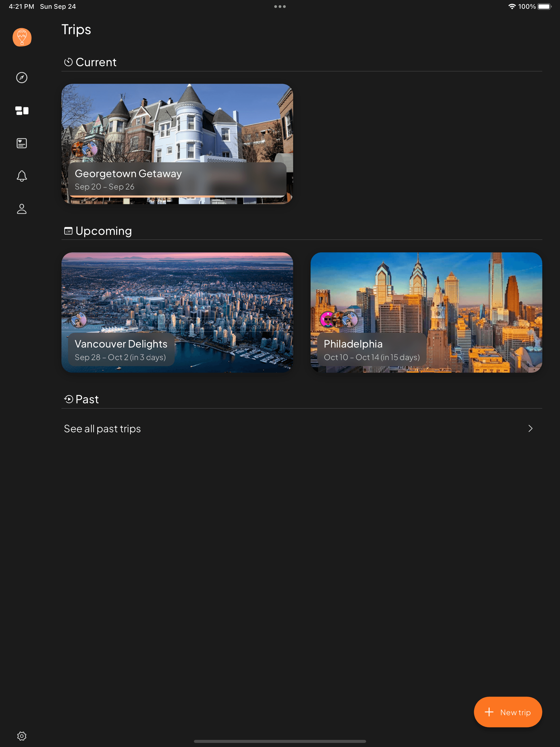Open the saved itineraries card icon
Viewport: 560px width, 747px height.
22,143
